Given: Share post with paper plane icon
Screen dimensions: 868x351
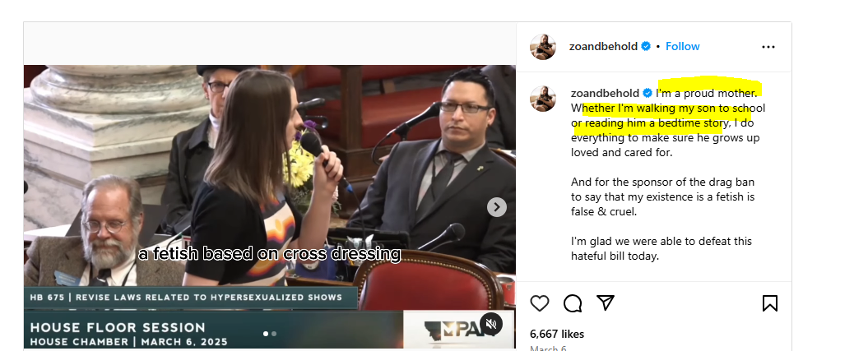Looking at the screenshot, I should click(606, 303).
